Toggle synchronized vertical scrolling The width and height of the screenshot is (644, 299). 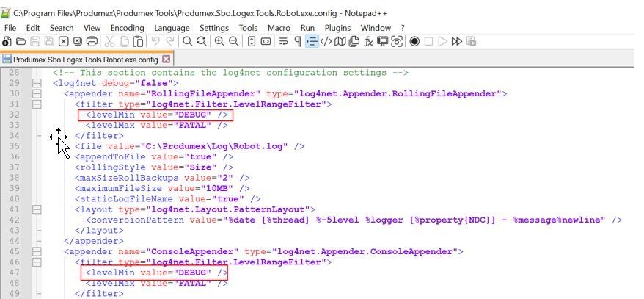pyautogui.click(x=252, y=42)
